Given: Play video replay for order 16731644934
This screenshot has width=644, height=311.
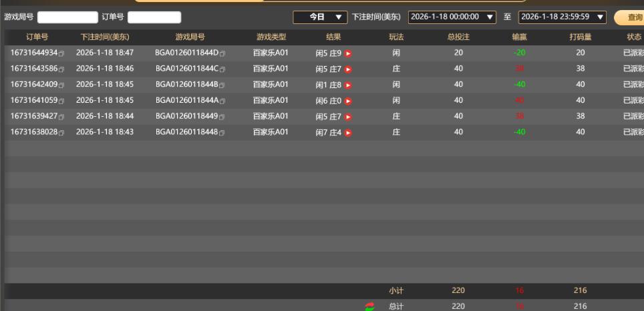Looking at the screenshot, I should pos(347,53).
